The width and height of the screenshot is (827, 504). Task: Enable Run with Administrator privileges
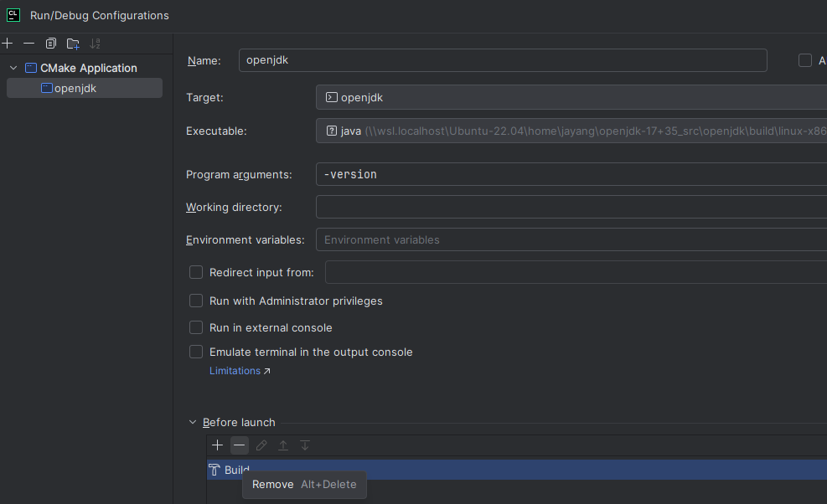(196, 301)
